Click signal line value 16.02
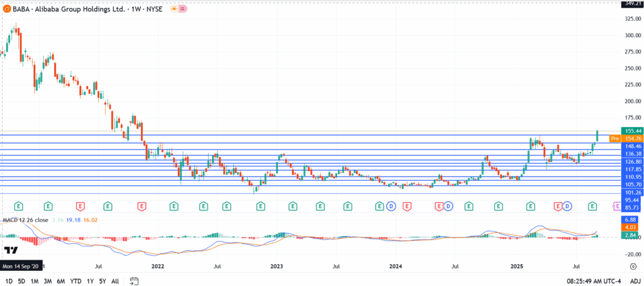The image size is (644, 286). click(90, 220)
